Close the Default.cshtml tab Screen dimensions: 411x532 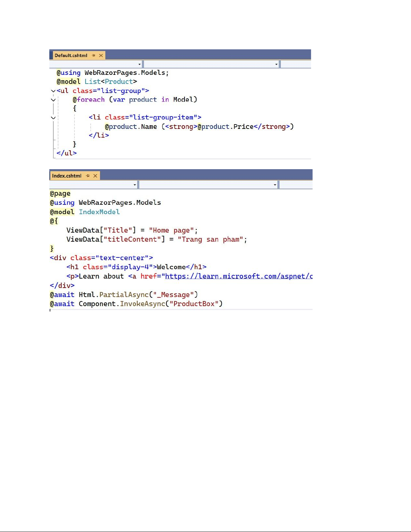click(x=101, y=55)
